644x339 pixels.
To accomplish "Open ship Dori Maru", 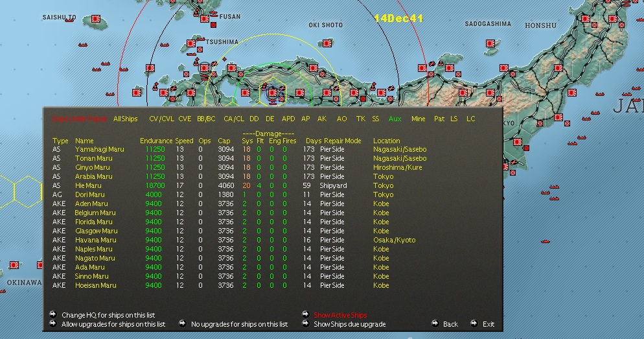I will pos(89,194).
